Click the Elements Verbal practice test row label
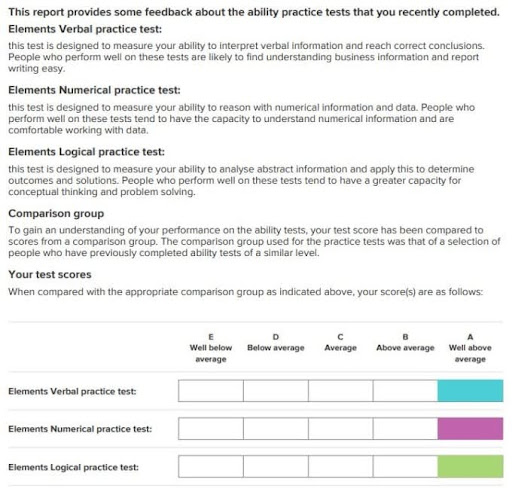 tap(72, 391)
